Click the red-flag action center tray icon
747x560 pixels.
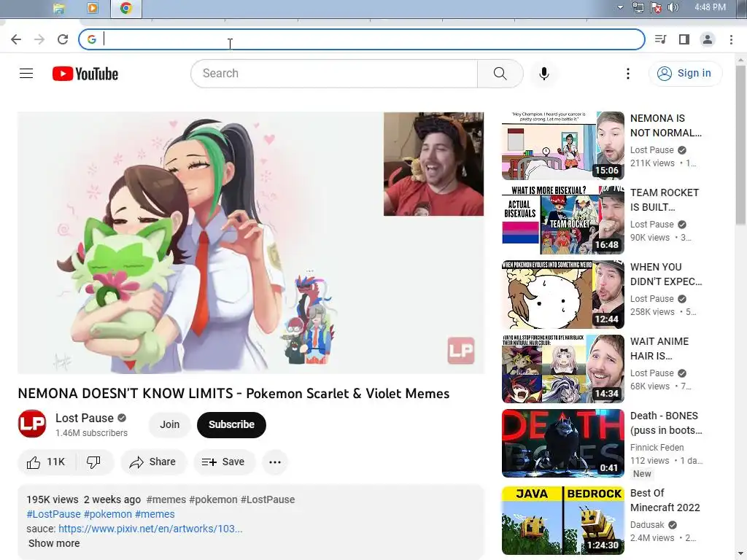tap(656, 7)
